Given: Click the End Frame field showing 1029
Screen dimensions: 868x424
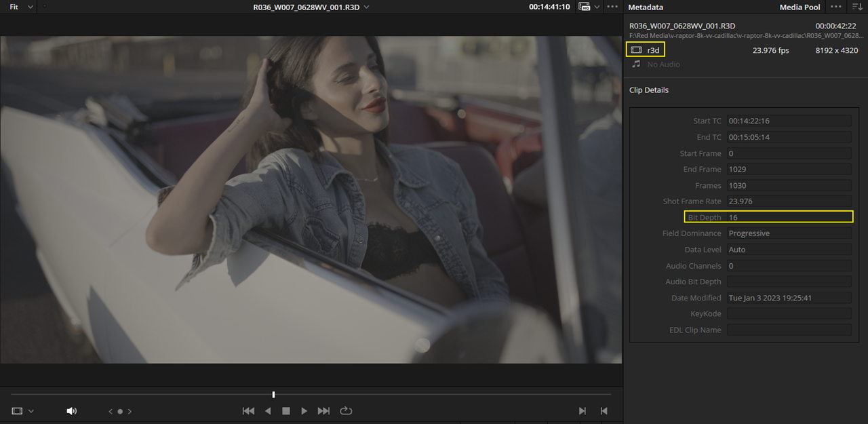Looking at the screenshot, I should pos(789,169).
